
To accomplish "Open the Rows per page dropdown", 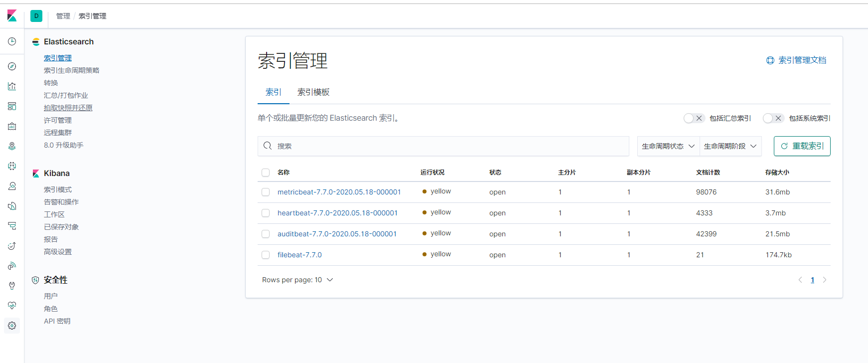I will pos(297,280).
